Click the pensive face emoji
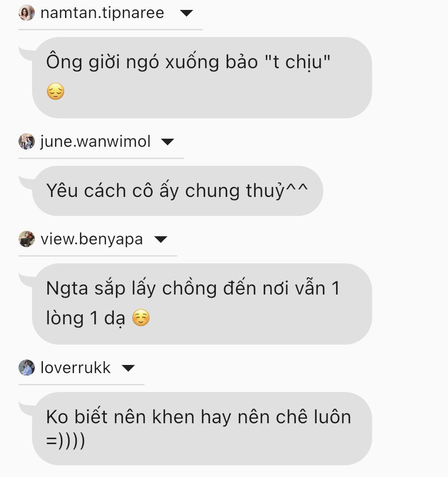 (x=56, y=91)
